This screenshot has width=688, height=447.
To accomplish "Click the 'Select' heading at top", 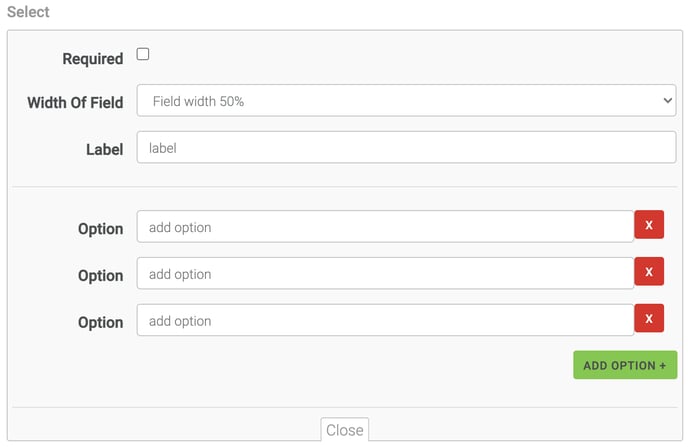I will [x=28, y=12].
